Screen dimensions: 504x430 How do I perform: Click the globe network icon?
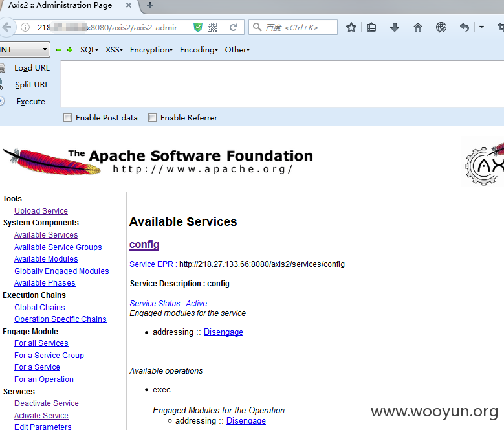pyautogui.click(x=441, y=27)
